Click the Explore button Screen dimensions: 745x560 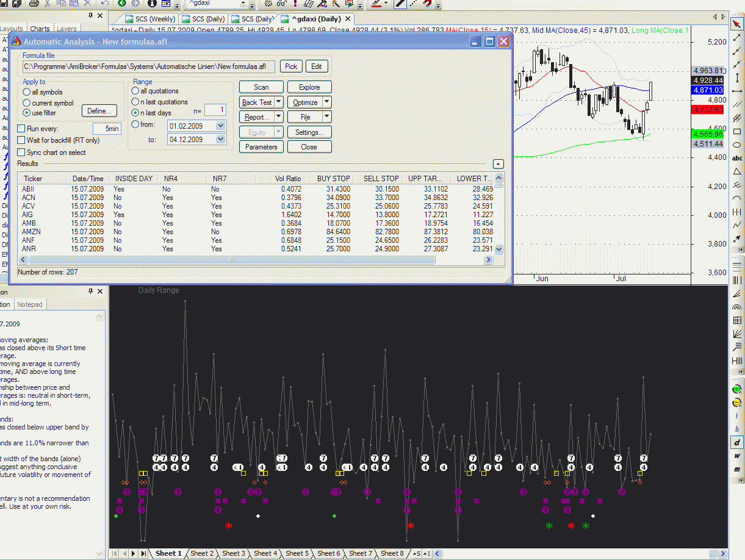[309, 87]
